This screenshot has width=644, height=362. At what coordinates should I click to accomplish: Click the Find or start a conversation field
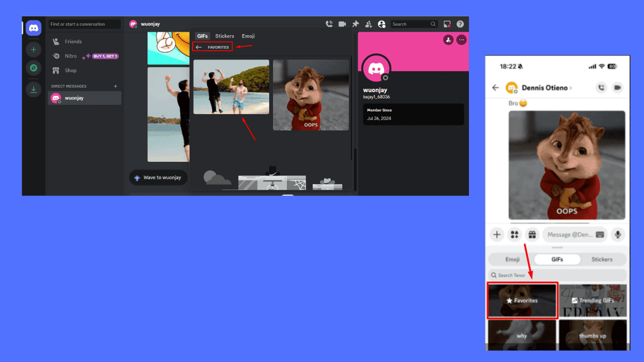(85, 24)
